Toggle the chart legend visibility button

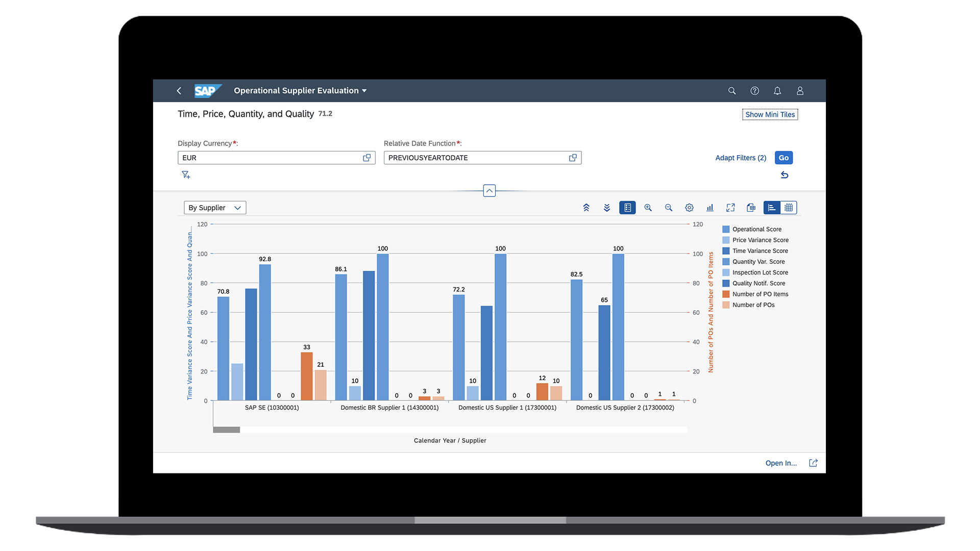tap(627, 208)
